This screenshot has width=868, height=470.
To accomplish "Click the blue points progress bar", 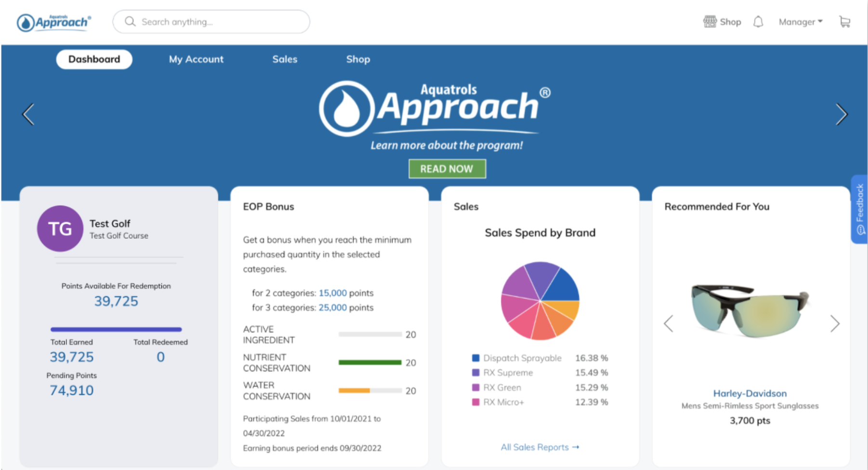I will click(116, 329).
